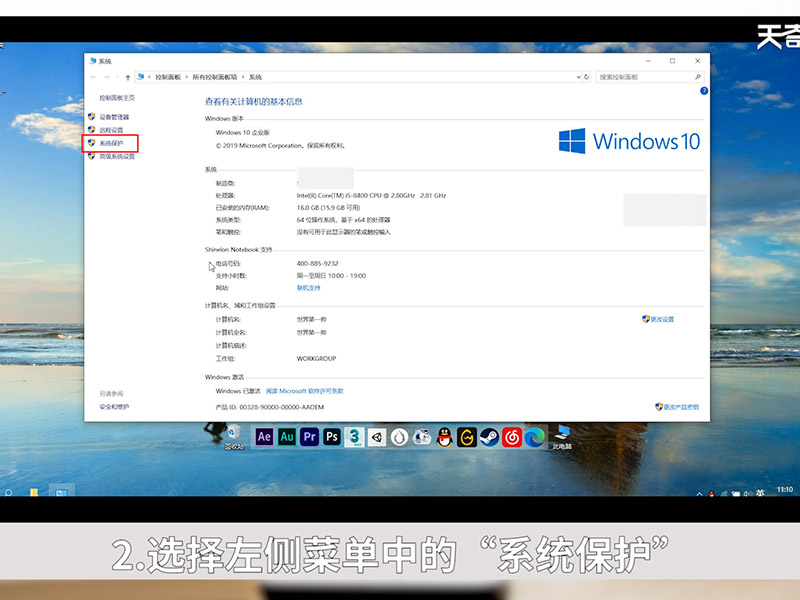Navigate back in the system window
The image size is (800, 600).
tap(93, 77)
